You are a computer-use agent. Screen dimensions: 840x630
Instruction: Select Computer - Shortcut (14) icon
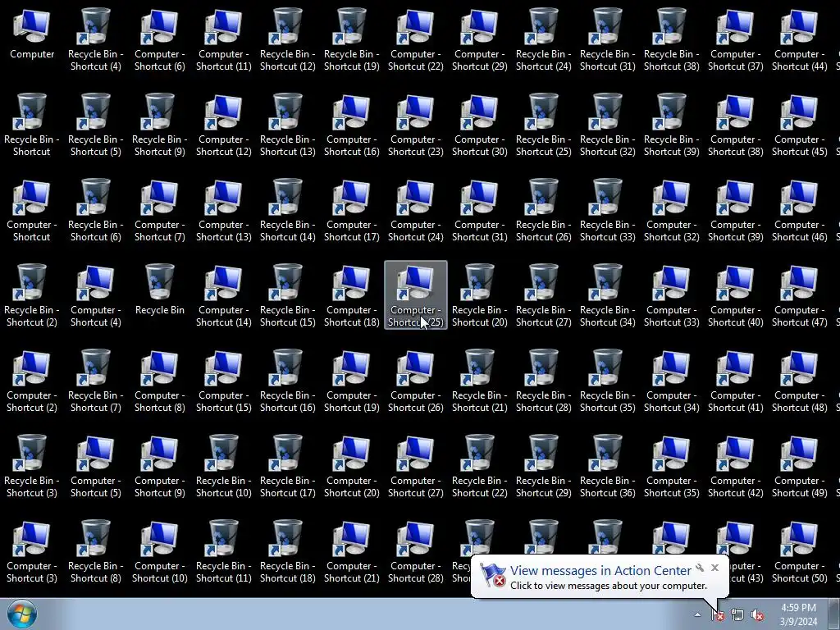coord(223,295)
